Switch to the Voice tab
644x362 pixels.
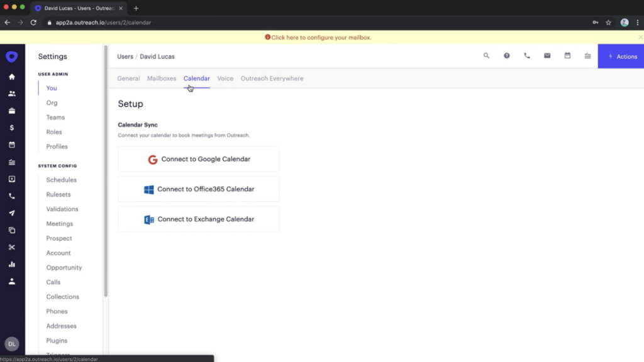pyautogui.click(x=225, y=79)
